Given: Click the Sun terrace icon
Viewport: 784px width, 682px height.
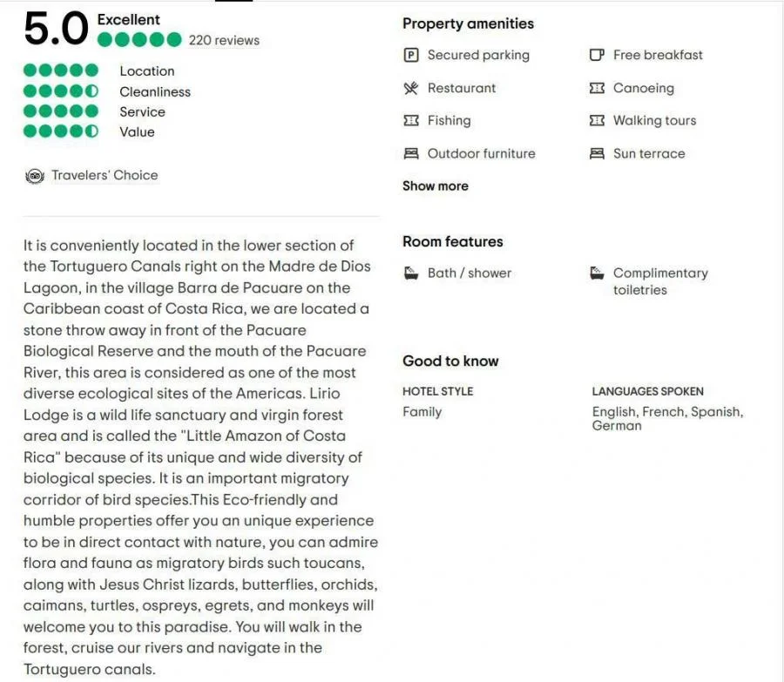Looking at the screenshot, I should (x=597, y=153).
